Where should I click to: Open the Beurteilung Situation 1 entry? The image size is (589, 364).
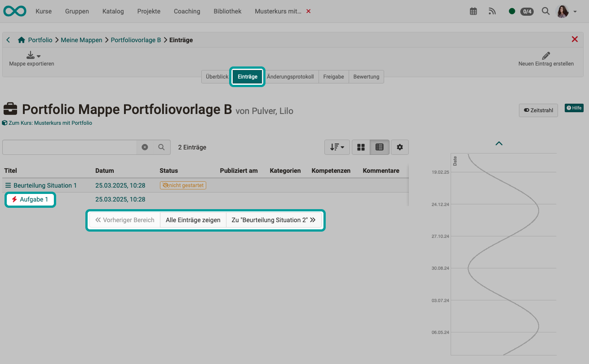(x=45, y=185)
